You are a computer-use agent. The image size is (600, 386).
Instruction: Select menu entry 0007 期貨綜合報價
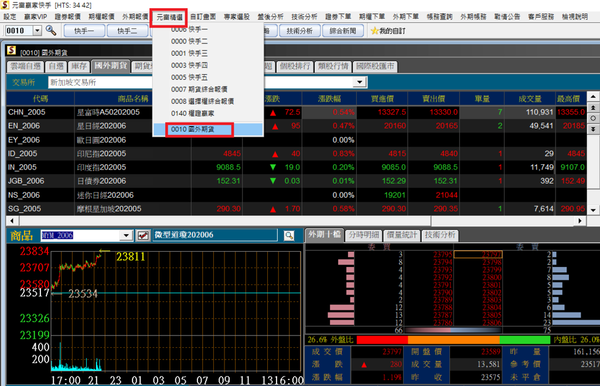[199, 89]
